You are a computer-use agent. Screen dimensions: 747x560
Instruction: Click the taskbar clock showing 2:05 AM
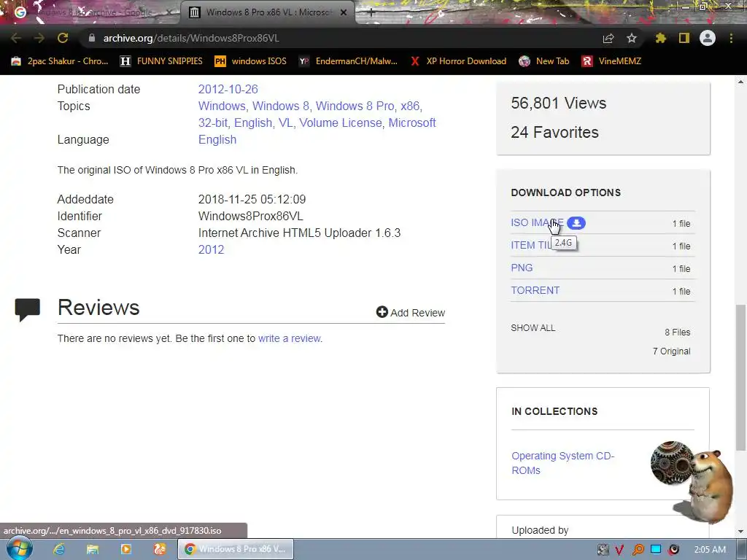point(710,550)
